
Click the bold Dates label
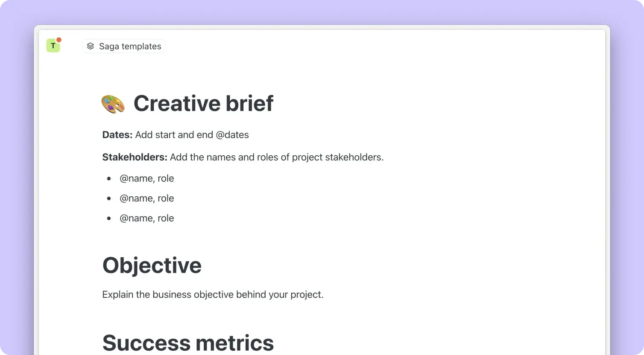click(x=117, y=135)
